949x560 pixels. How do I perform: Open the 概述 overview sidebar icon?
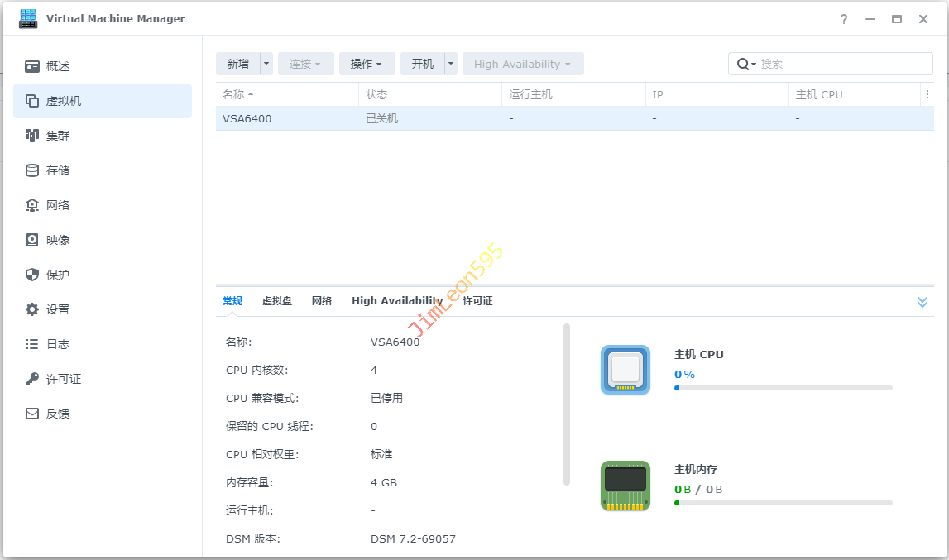point(32,66)
